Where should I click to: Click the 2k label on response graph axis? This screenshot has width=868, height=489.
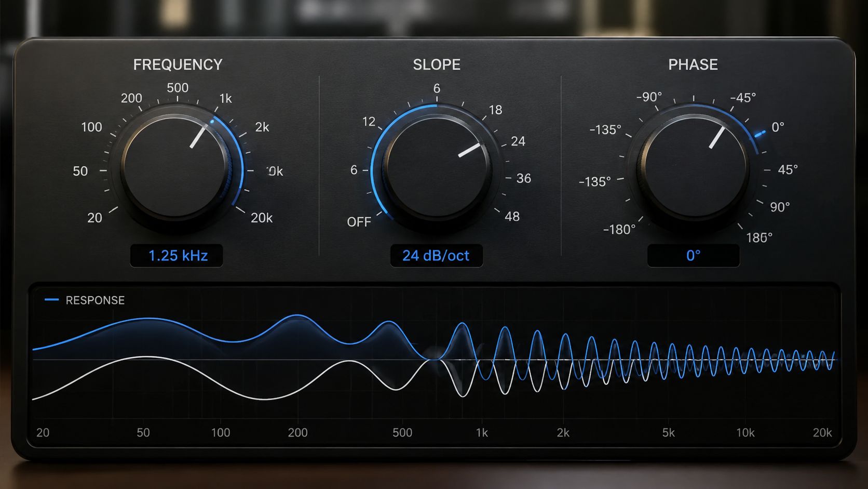(x=563, y=432)
